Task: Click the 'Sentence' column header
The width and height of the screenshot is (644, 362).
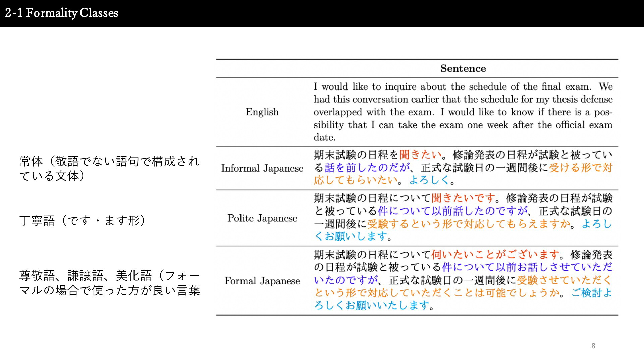Action: (x=463, y=68)
